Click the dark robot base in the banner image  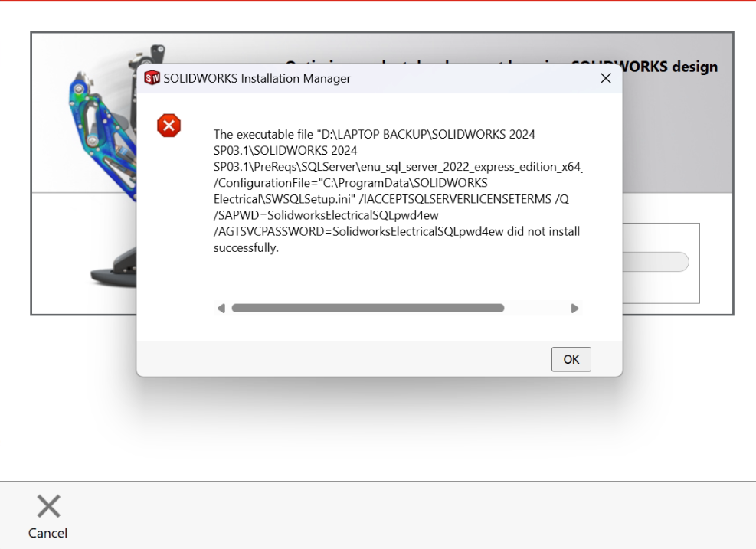tap(114, 271)
